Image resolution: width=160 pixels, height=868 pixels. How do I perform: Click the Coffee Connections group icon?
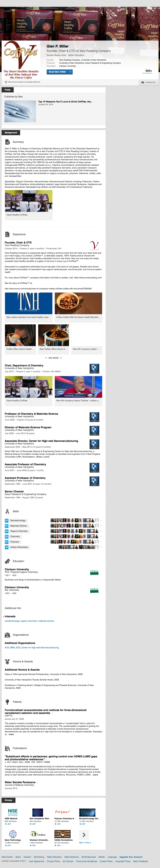click(x=63, y=834)
